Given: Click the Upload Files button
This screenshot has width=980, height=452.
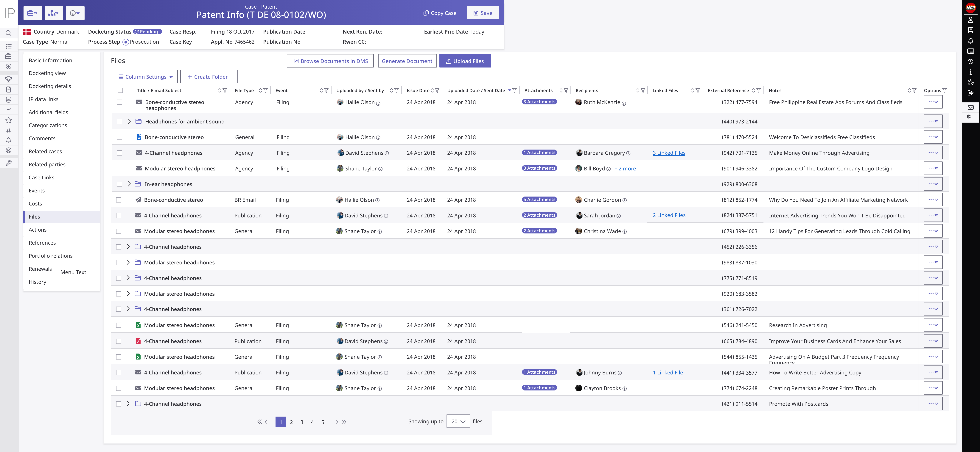Looking at the screenshot, I should [465, 61].
